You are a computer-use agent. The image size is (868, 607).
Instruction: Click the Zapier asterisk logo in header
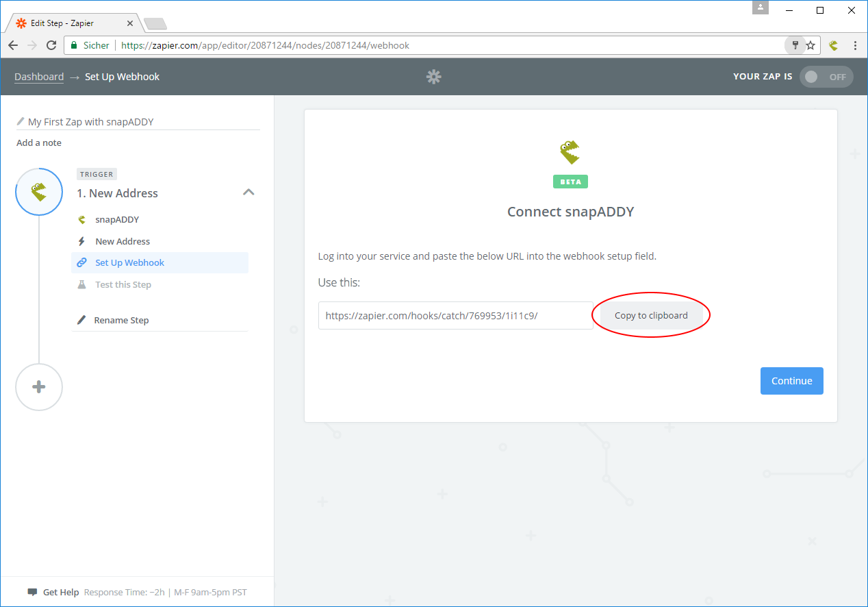pos(434,77)
